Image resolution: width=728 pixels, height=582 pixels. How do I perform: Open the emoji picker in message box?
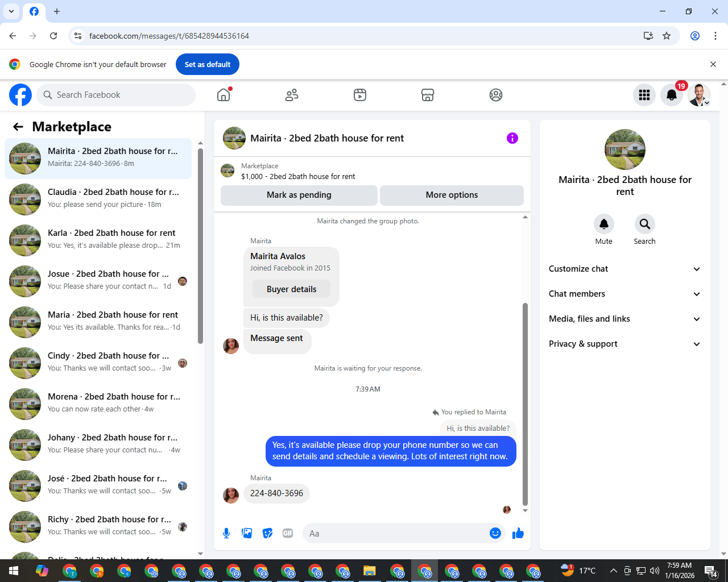click(495, 533)
